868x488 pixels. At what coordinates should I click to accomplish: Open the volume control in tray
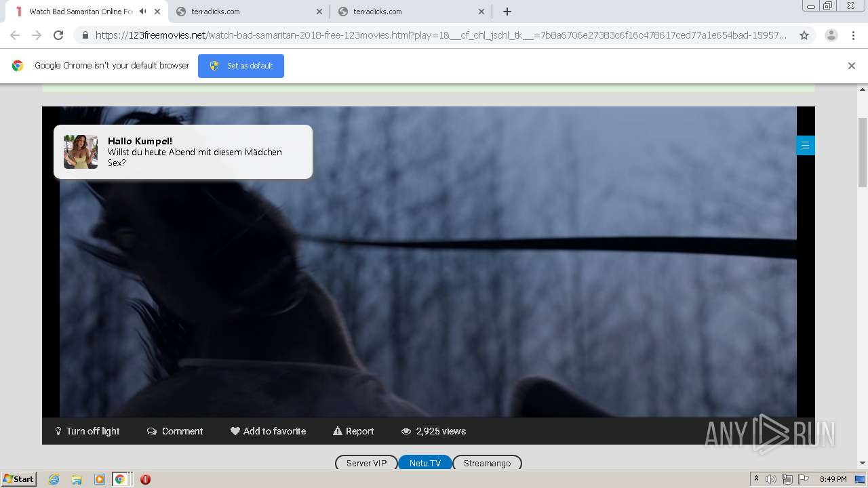coord(771,479)
